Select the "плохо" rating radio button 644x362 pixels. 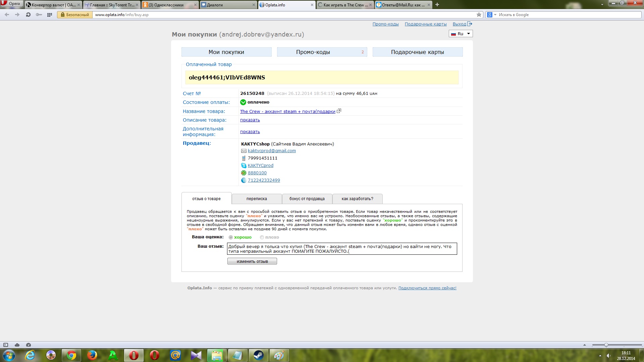tap(262, 237)
